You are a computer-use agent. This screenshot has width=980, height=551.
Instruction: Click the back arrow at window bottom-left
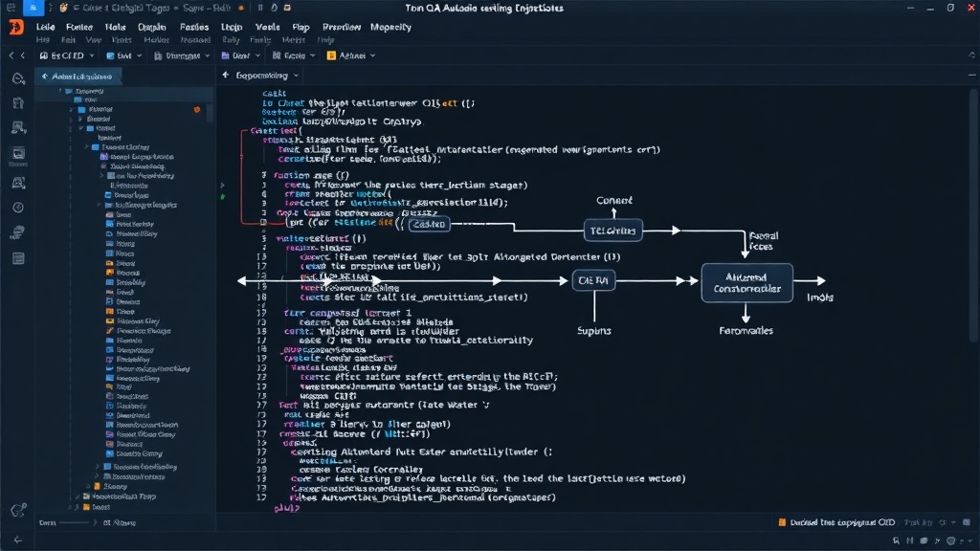tap(17, 540)
